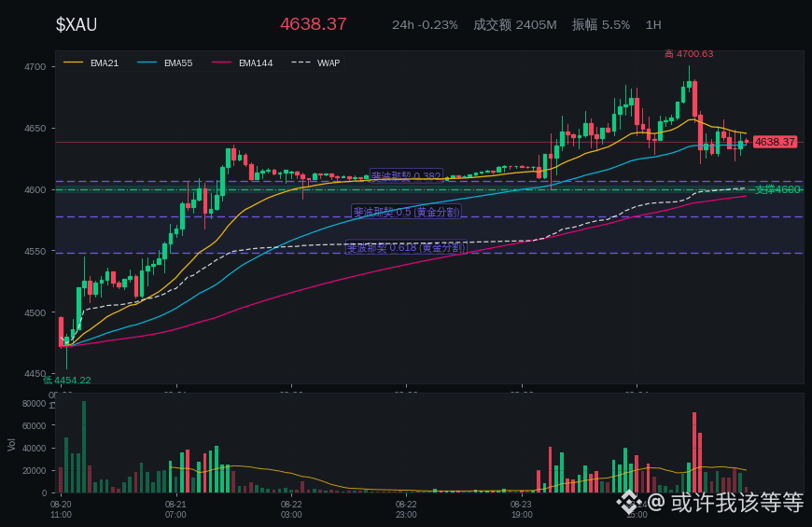Click the 4650 price axis label
Image resolution: width=812 pixels, height=527 pixels.
(35, 129)
